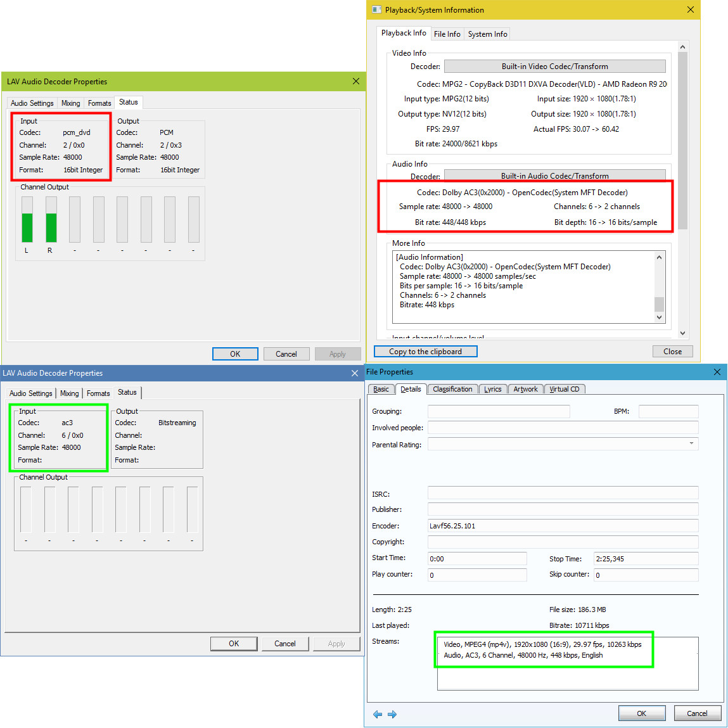Click the More Info box scroll-down arrow
This screenshot has height=728, width=728.
point(659,317)
